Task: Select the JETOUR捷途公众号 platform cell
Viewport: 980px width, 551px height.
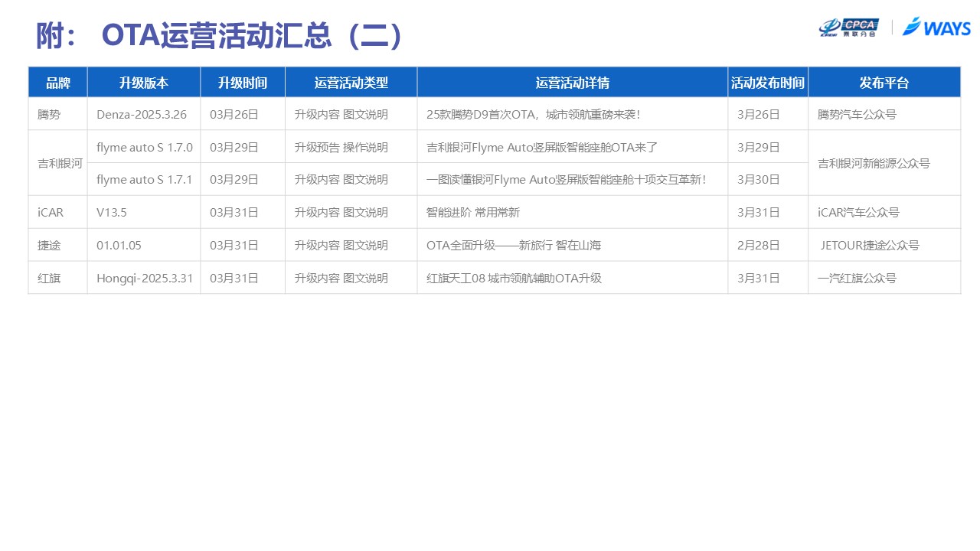Action: pos(884,245)
